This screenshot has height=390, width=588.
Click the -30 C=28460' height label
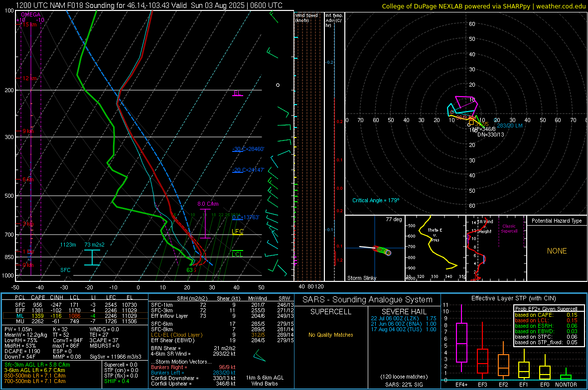(x=248, y=149)
